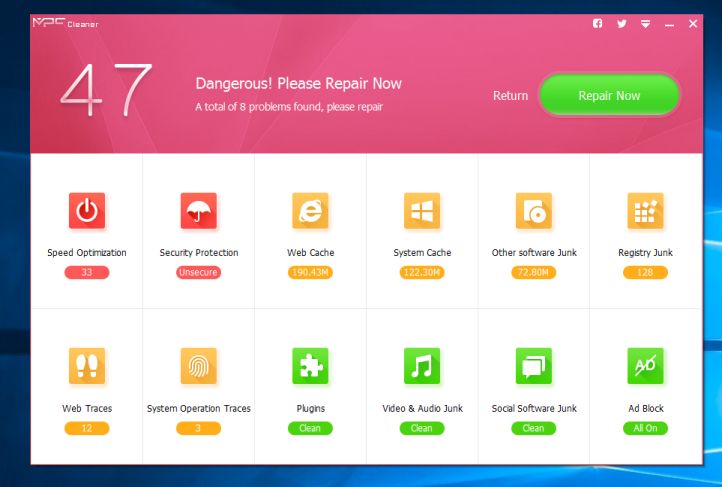
Task: Click the Video & Audio Junk label
Action: [423, 408]
